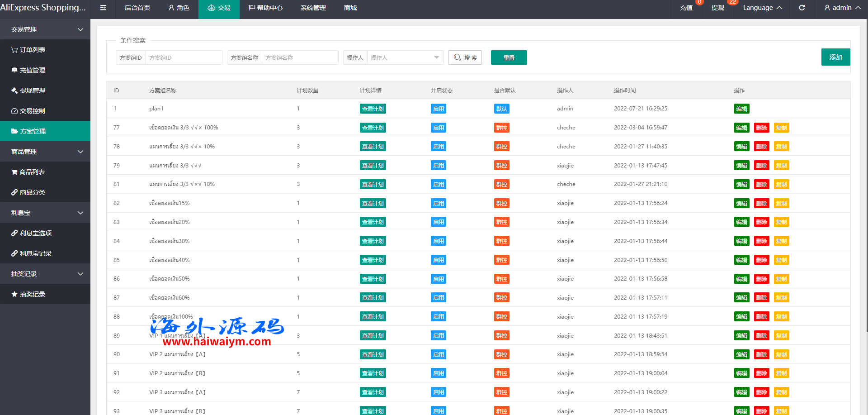Click the 重置 reset button
This screenshot has width=868, height=415.
(509, 57)
